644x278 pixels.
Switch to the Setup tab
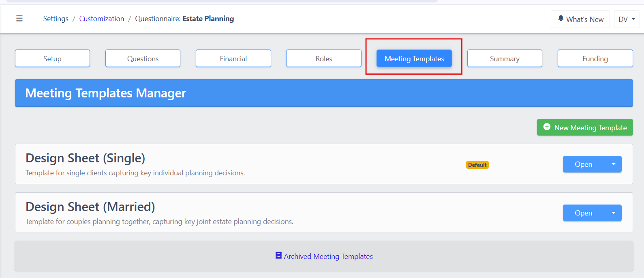coord(52,58)
